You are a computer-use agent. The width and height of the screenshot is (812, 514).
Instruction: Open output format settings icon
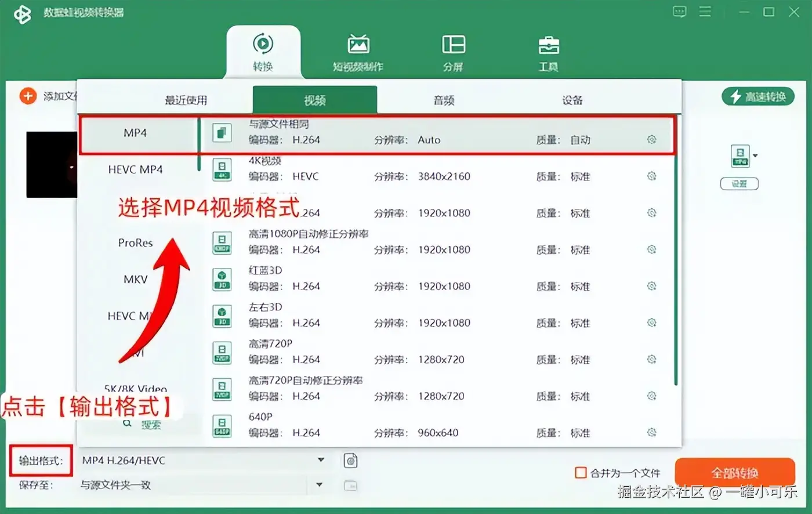click(x=350, y=461)
